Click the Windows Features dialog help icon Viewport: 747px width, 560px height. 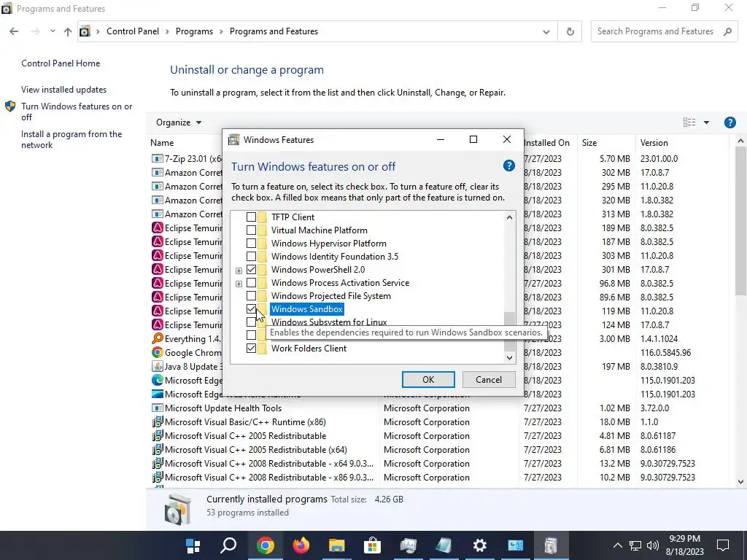point(508,166)
